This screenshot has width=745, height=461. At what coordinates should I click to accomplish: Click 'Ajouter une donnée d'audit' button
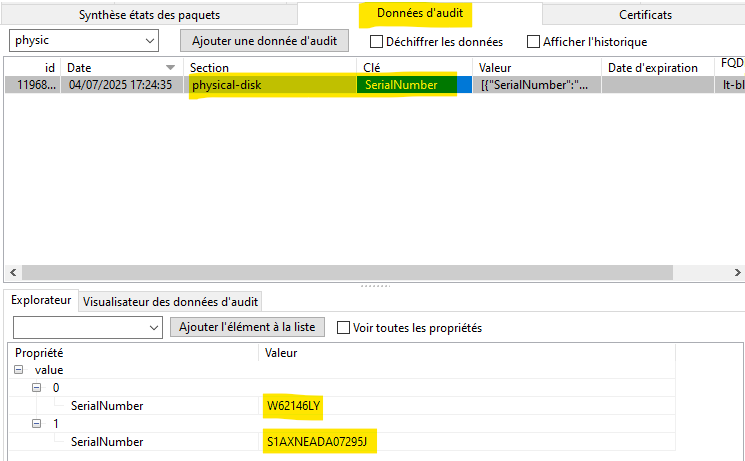265,41
